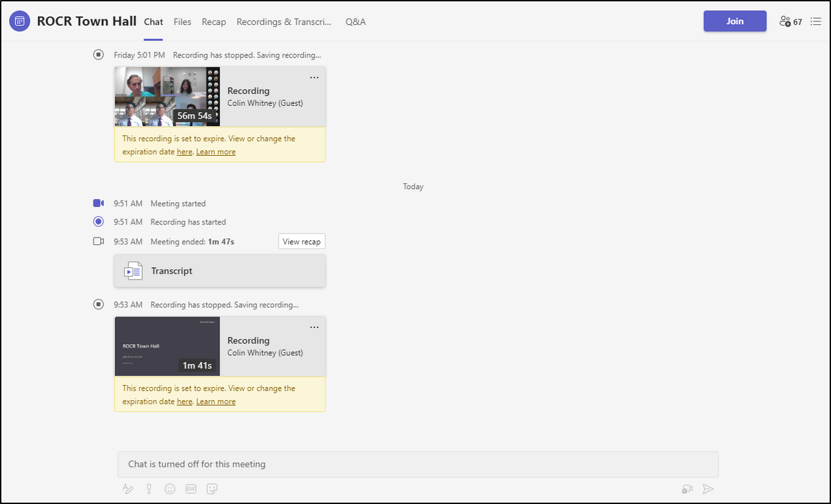
Task: Play the 1m 41s ROCR Town Hall recording thumbnail
Action: pyautogui.click(x=167, y=347)
